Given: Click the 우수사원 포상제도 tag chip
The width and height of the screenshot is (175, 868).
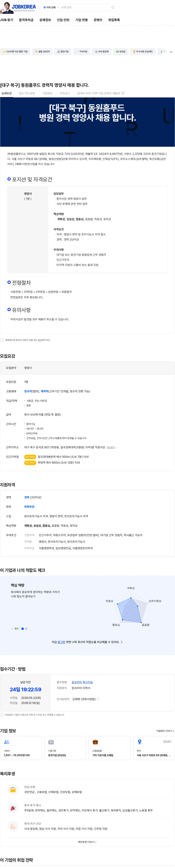Looking at the screenshot, I should tap(143, 52).
